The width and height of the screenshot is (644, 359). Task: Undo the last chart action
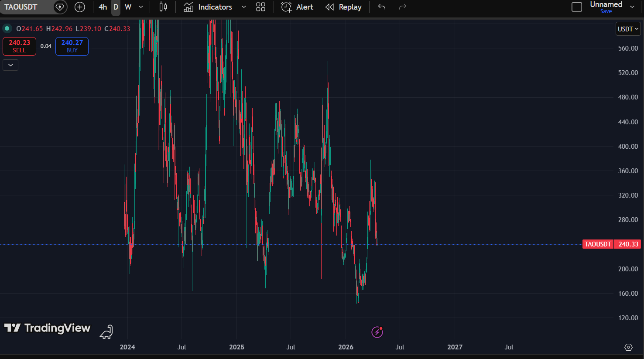click(382, 7)
